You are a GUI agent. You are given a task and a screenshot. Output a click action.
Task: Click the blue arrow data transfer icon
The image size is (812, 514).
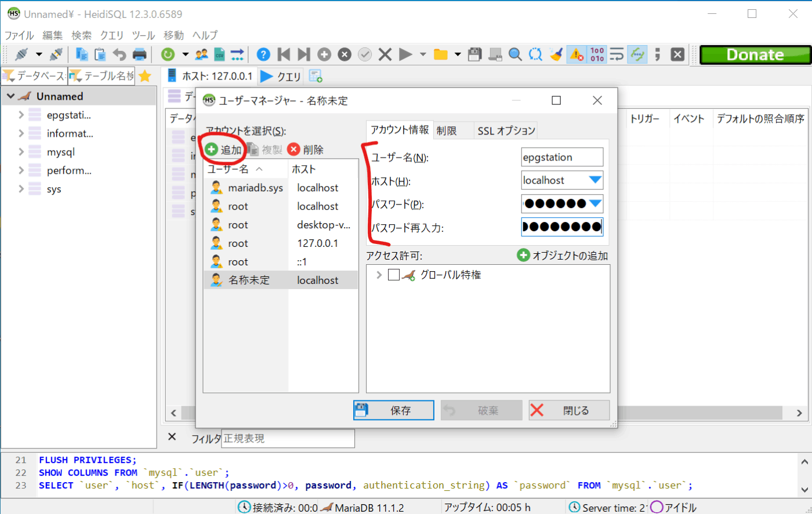pyautogui.click(x=237, y=54)
